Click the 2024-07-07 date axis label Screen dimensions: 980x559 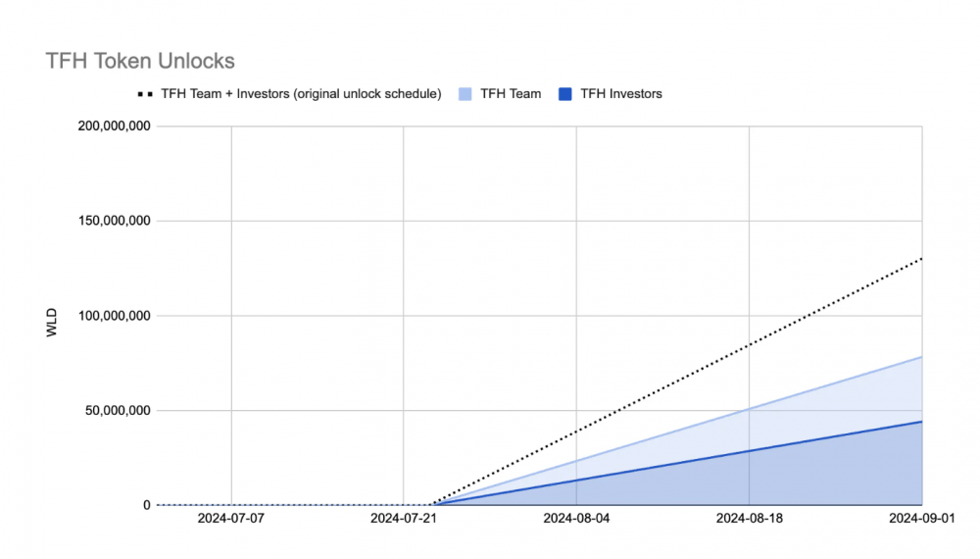pyautogui.click(x=231, y=518)
